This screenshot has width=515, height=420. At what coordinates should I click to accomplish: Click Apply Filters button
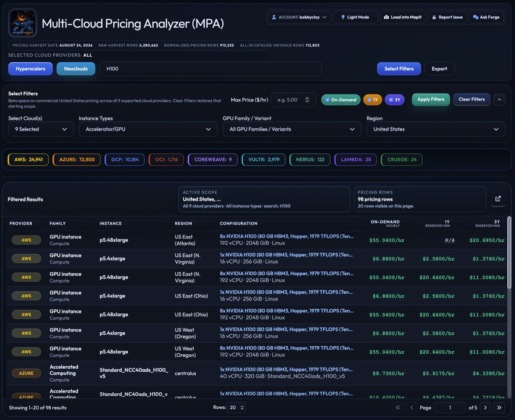click(431, 99)
